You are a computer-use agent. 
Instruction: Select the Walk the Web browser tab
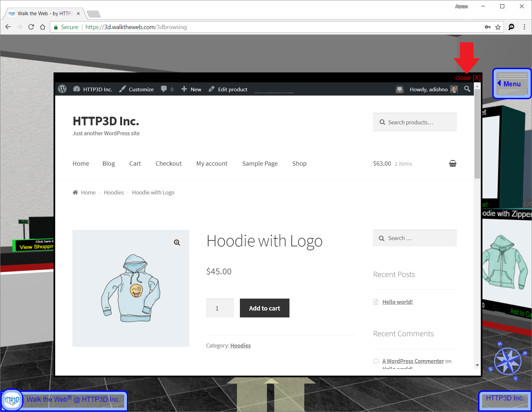click(45, 14)
